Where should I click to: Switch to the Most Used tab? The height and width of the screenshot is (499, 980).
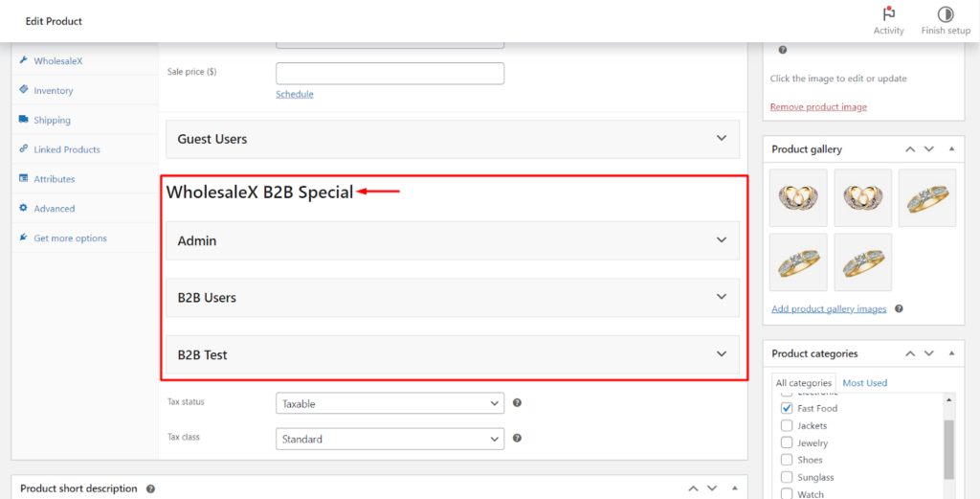(x=865, y=383)
